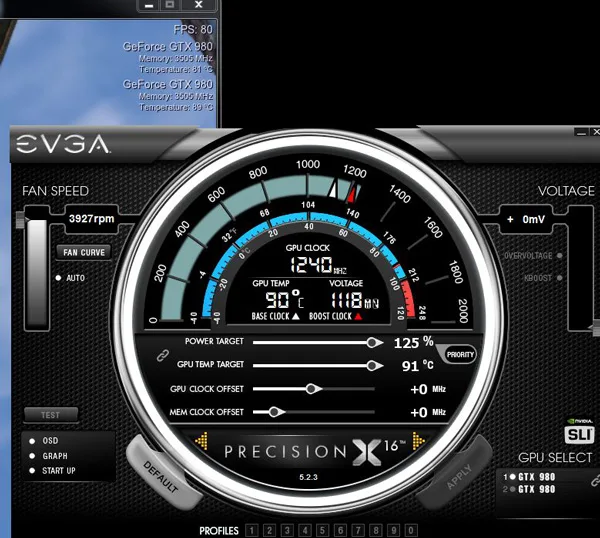Click the GPU Temp Target slider handle
This screenshot has width=600, height=538.
(x=373, y=366)
